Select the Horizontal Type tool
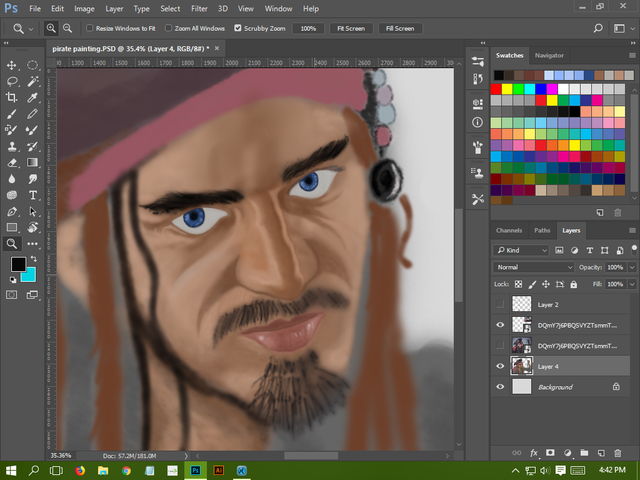Image resolution: width=640 pixels, height=480 pixels. click(x=33, y=194)
